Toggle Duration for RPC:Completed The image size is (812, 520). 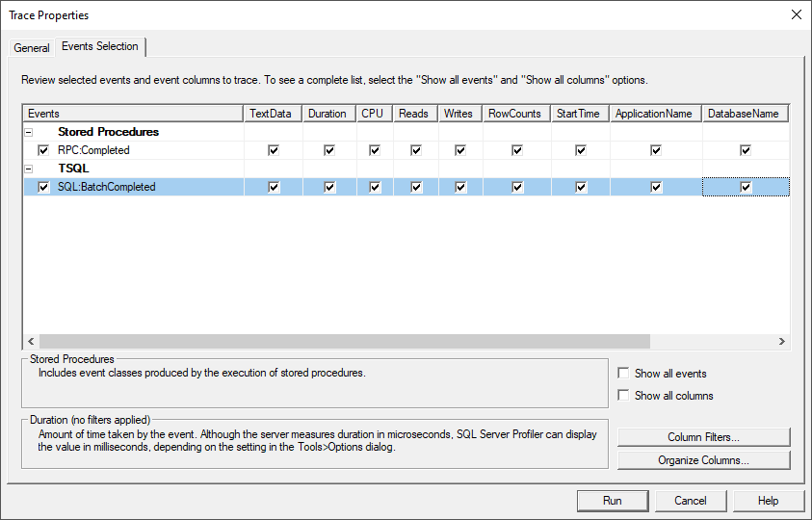329,150
